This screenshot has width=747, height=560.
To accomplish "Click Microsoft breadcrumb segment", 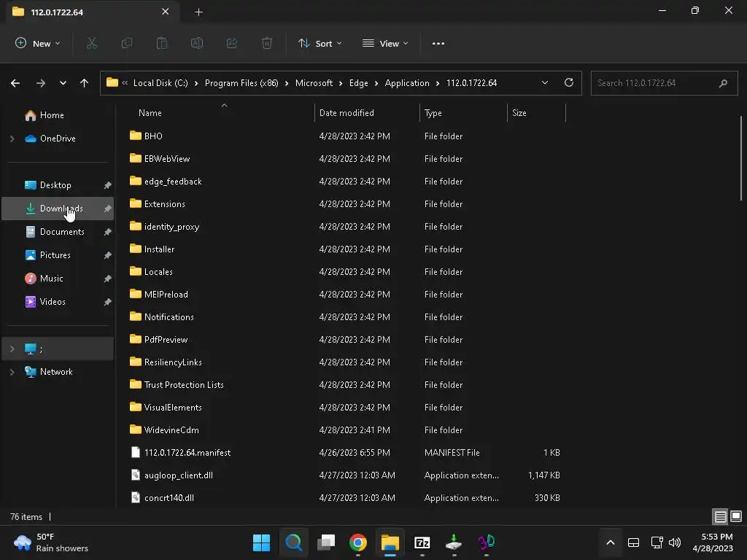I will coord(314,83).
